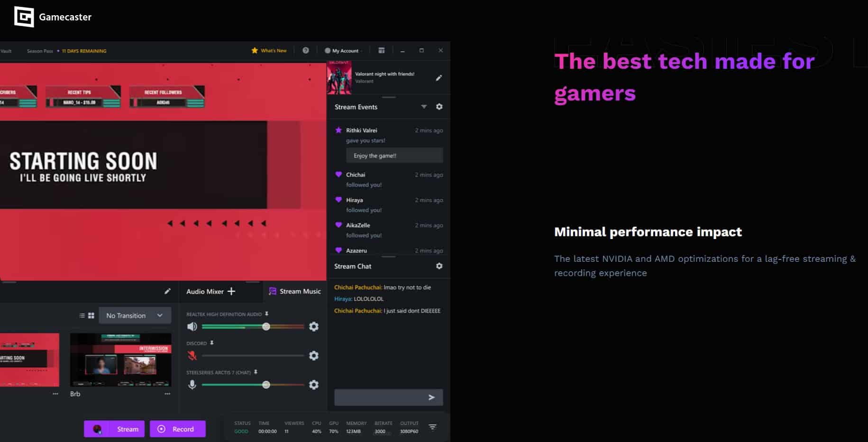Select the Rithki Valrei event name
Viewport: 868px width, 442px height.
point(362,130)
